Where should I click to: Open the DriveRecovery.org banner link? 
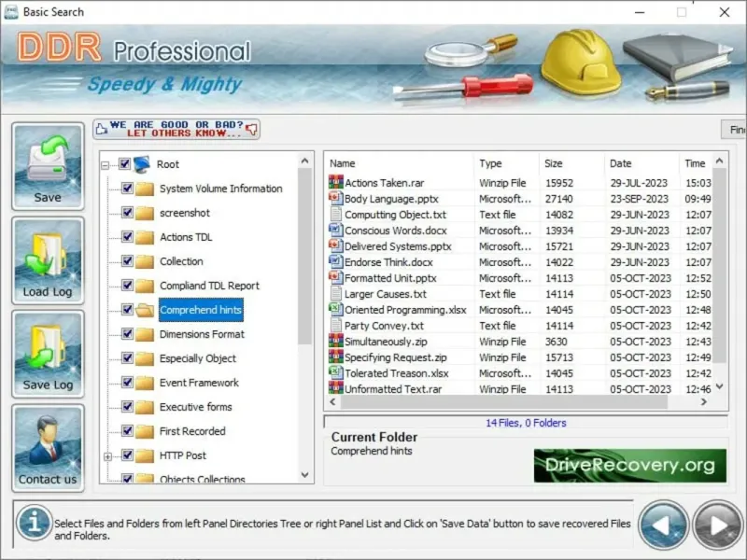[x=629, y=465]
